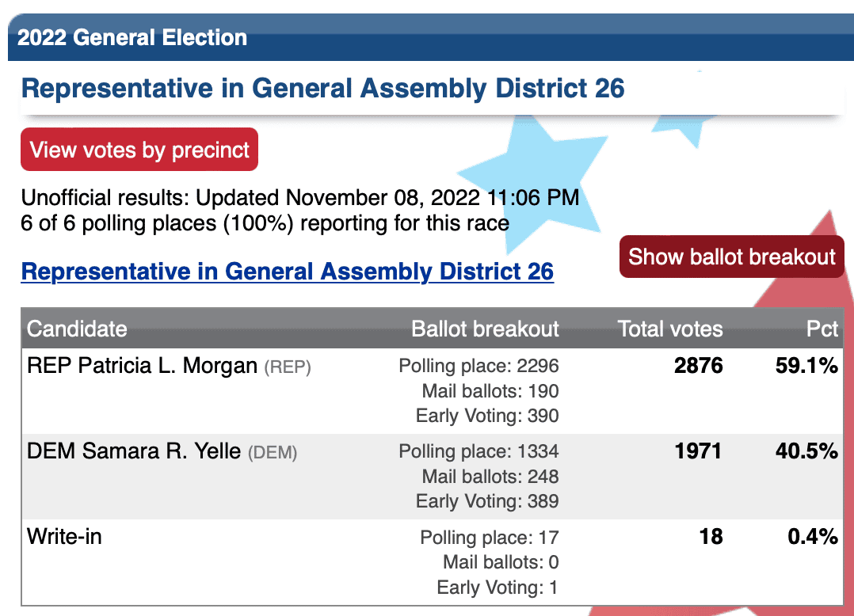Viewport: 854px width, 616px height.
Task: Click Write-in percentage 0.4%
Action: (813, 537)
